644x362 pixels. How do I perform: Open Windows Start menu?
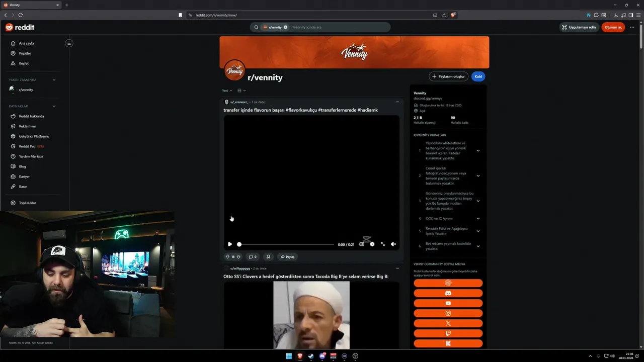pyautogui.click(x=289, y=356)
